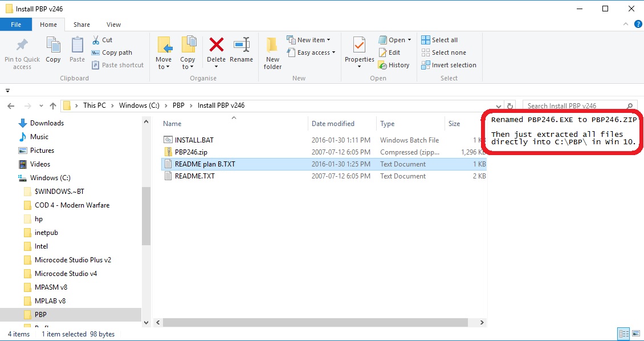Click the Paste ribbon icon
644x341 pixels.
[77, 45]
